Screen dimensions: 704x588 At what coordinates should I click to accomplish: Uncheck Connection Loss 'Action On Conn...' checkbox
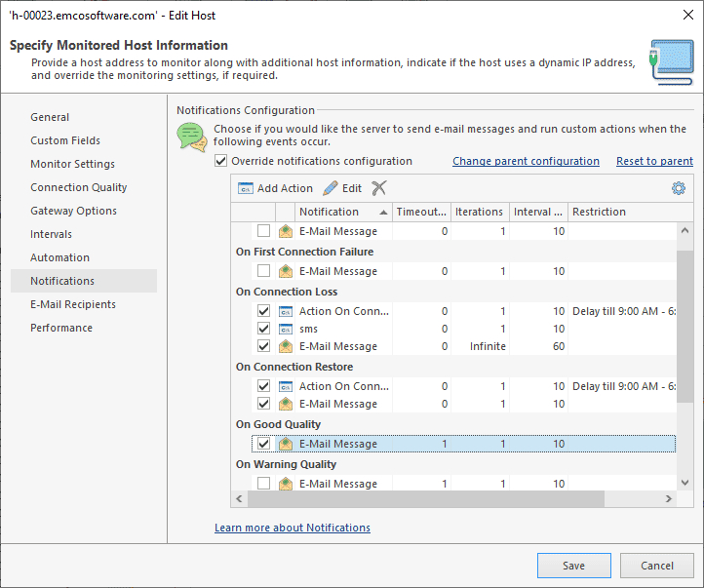(263, 311)
